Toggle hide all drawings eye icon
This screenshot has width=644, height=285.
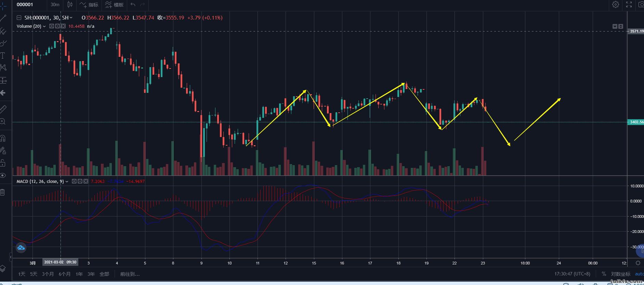click(x=3, y=175)
